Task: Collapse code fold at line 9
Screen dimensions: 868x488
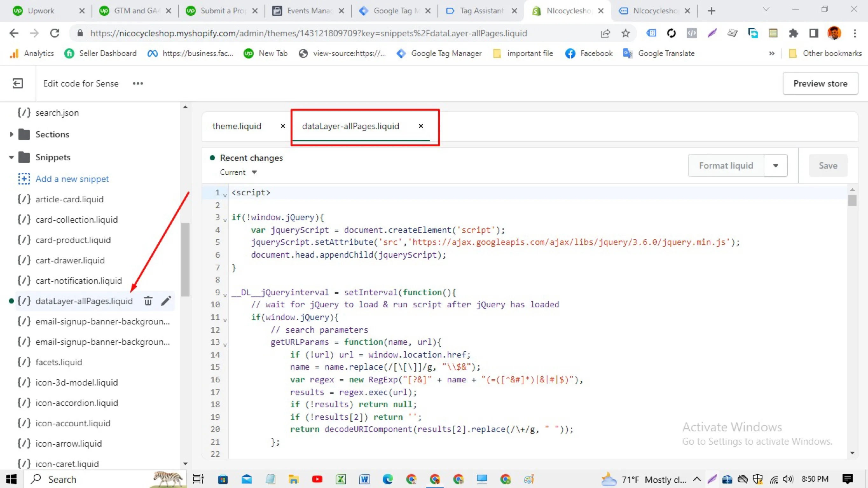Action: (225, 296)
